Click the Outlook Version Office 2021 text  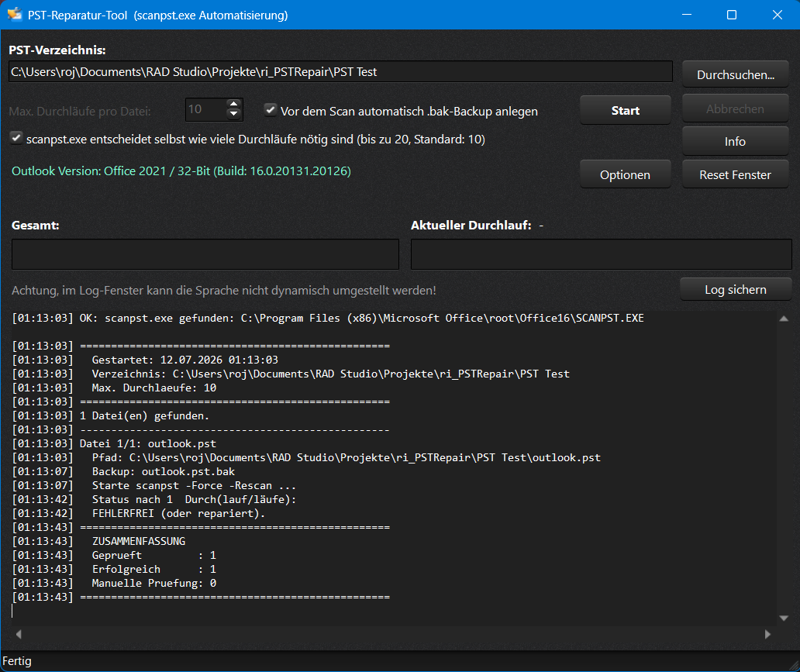click(x=181, y=171)
